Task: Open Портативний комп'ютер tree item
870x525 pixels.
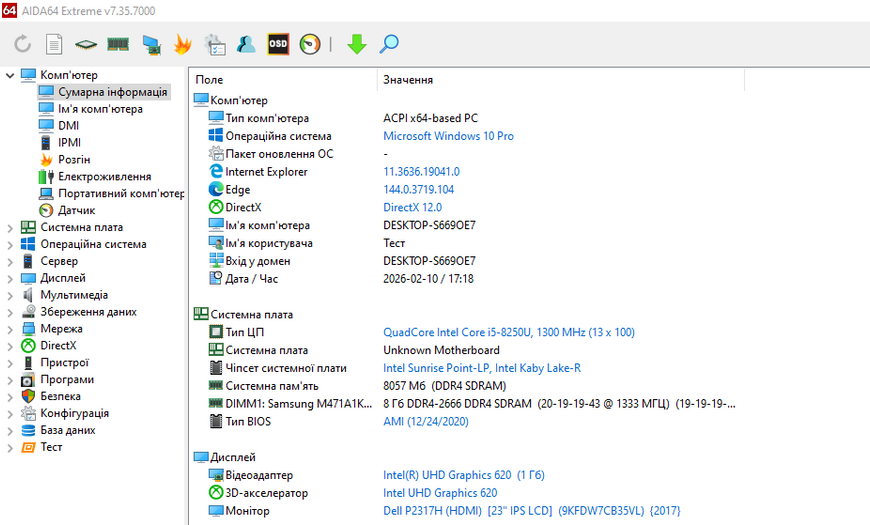Action: coord(121,193)
